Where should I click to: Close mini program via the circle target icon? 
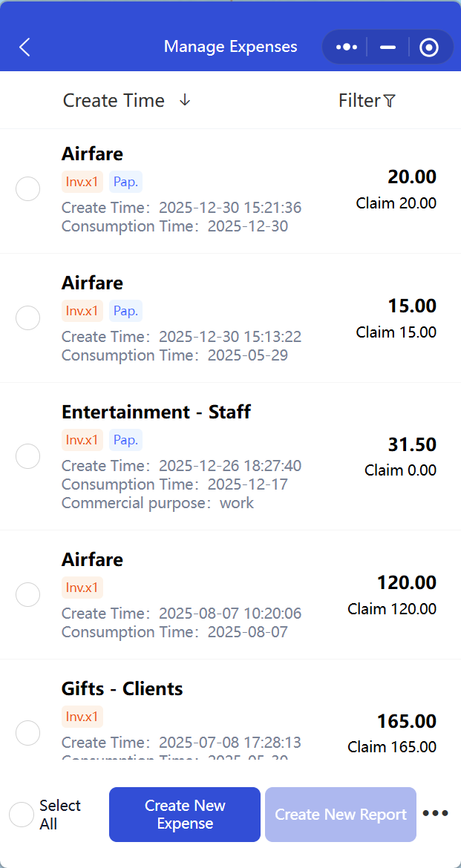429,47
